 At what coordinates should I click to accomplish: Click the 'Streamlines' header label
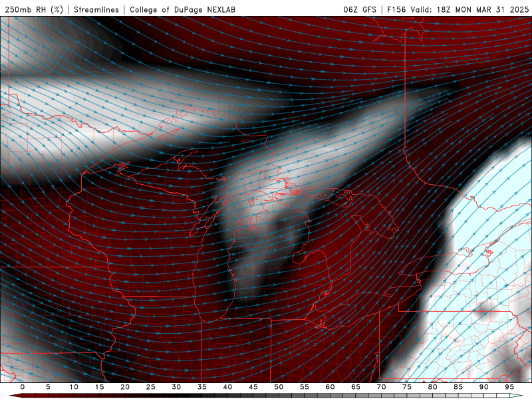[x=96, y=9]
